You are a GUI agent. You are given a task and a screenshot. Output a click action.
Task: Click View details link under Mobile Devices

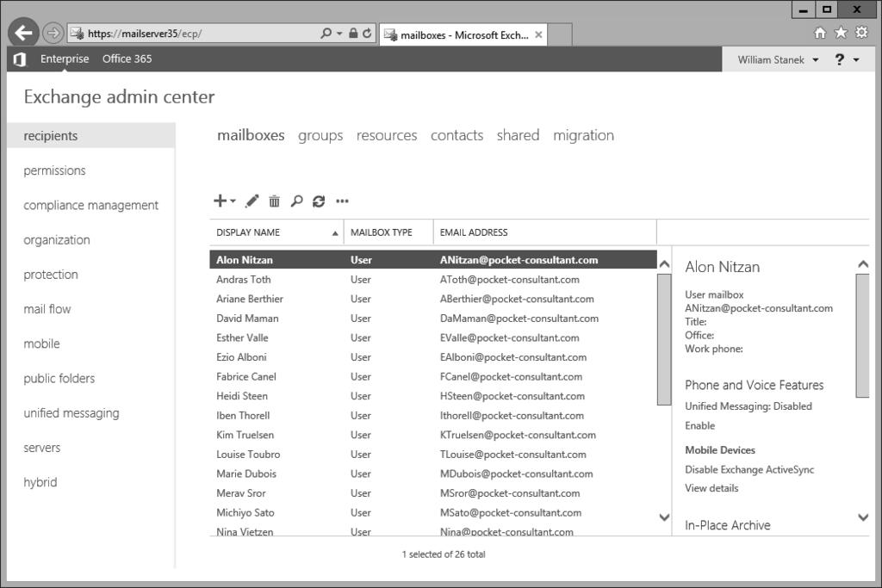click(711, 488)
